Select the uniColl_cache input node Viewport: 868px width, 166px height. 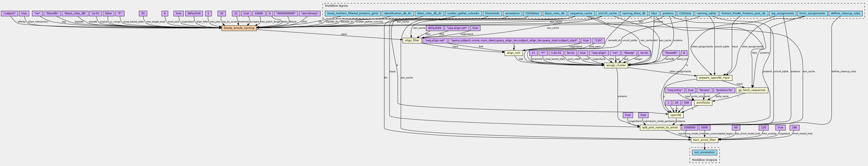point(607,13)
